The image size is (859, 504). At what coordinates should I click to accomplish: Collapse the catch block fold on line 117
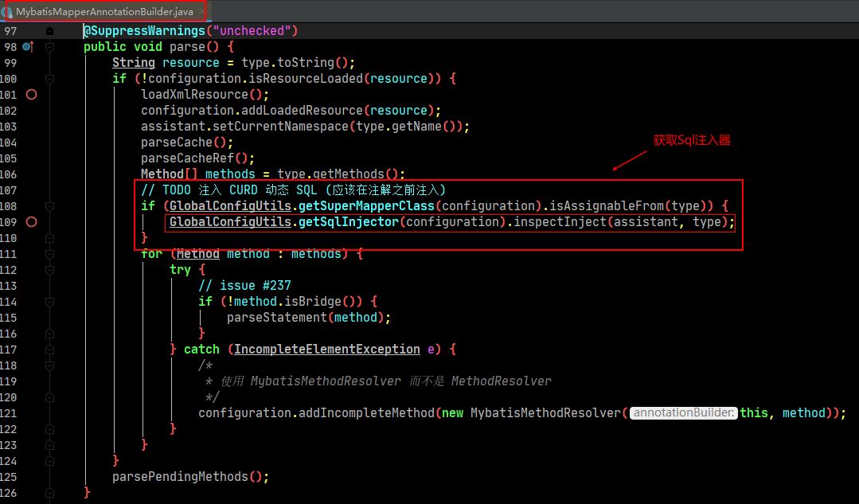coord(50,350)
